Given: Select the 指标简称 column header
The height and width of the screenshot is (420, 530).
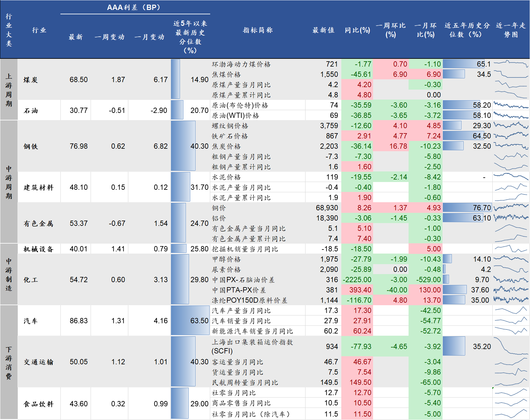Looking at the screenshot, I should tap(258, 30).
